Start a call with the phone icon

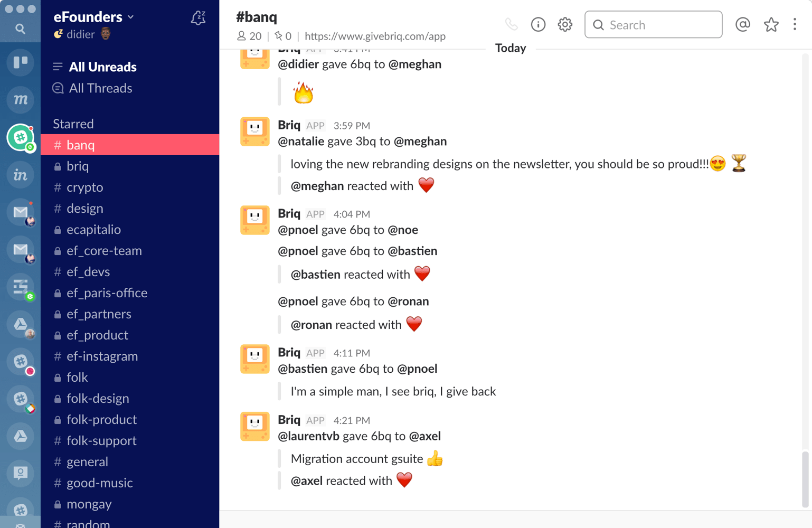pos(511,24)
